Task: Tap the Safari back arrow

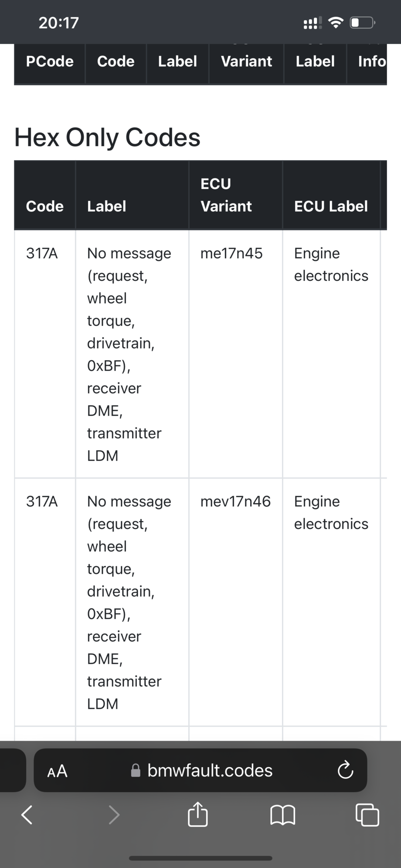Action: [x=27, y=814]
